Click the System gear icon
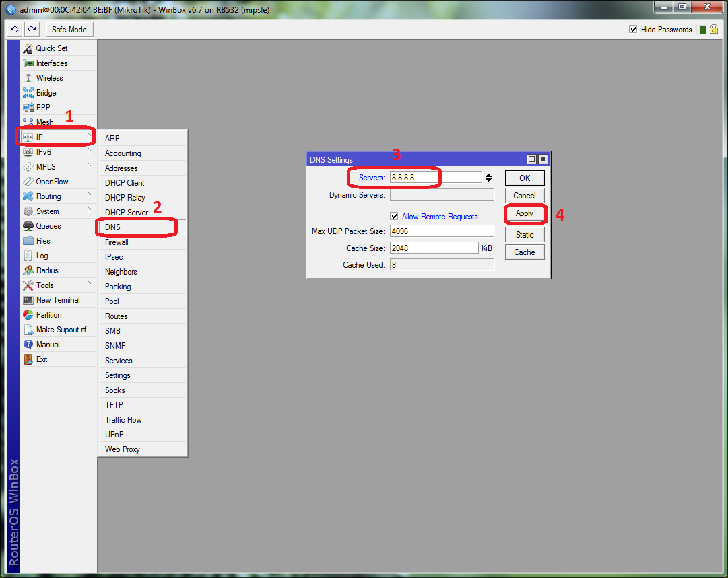The image size is (728, 578). tap(28, 211)
